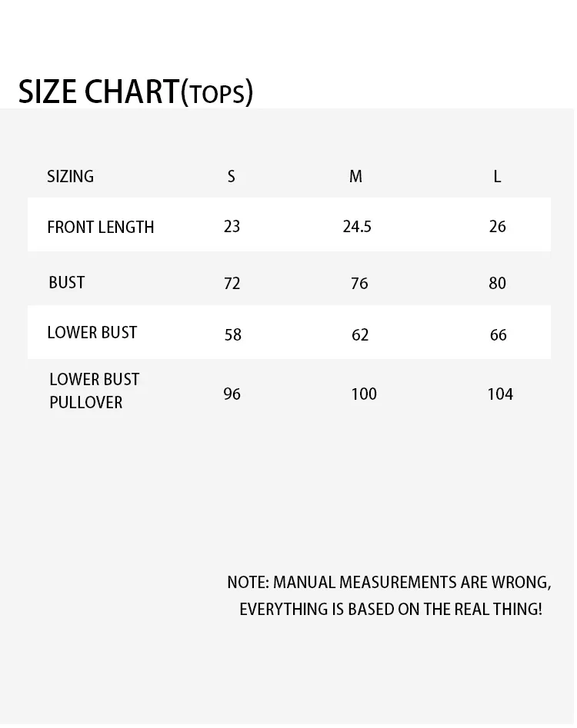The image size is (577, 728).
Task: Select the S size column header
Action: point(232,176)
